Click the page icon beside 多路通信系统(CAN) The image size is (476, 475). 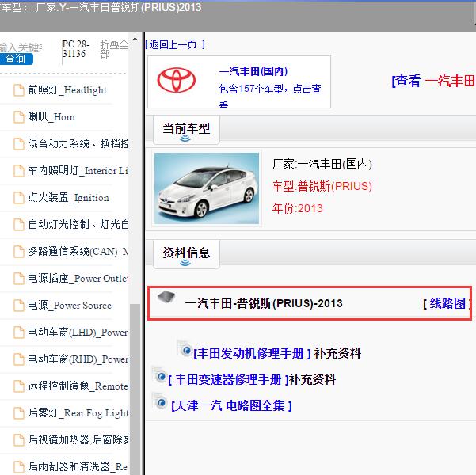point(19,252)
